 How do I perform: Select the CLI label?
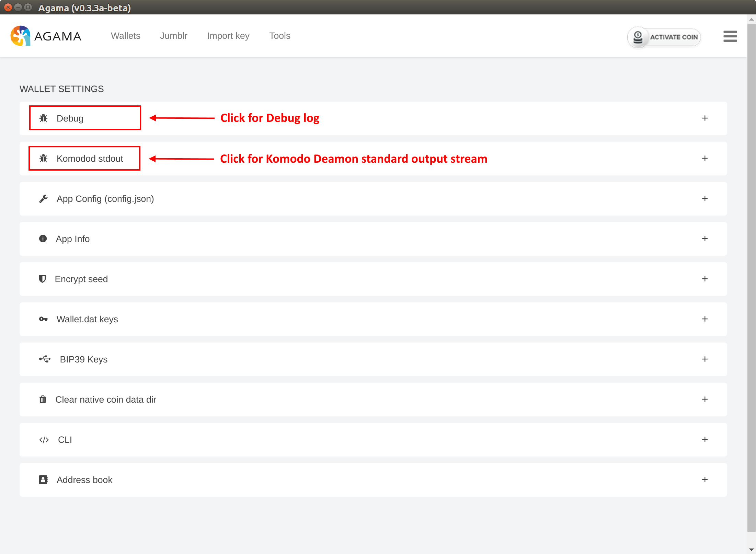pyautogui.click(x=65, y=440)
